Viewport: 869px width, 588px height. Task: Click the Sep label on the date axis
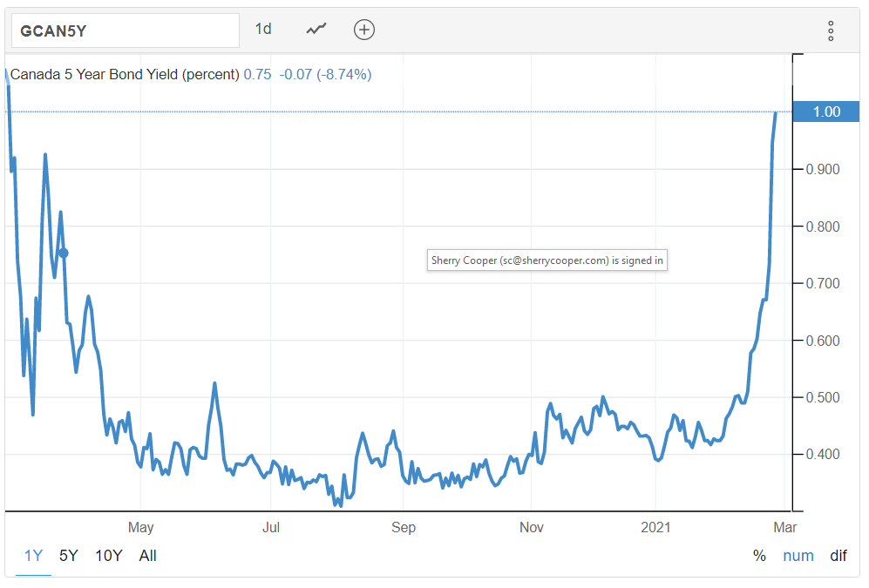404,527
